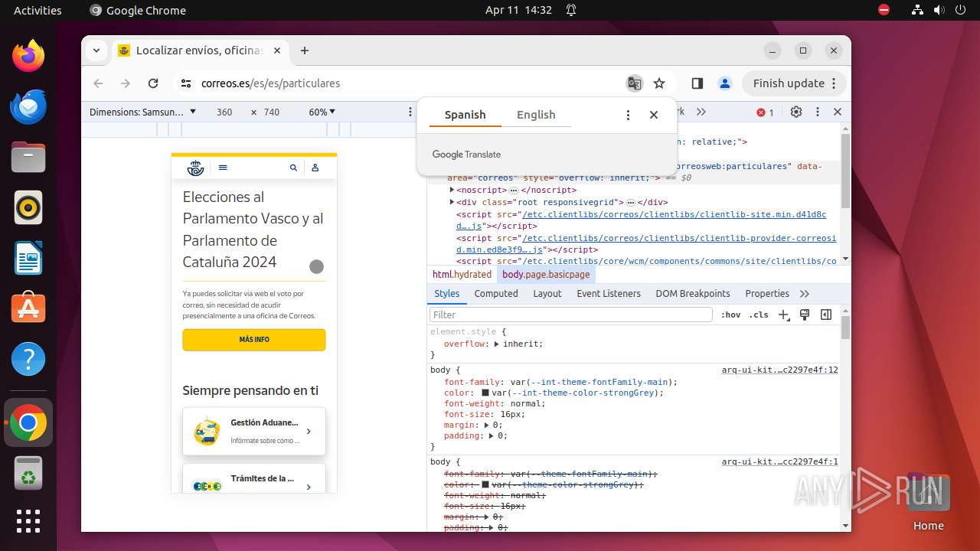Open the tab search dropdown
Image resolution: width=980 pixels, height=551 pixels.
pos(96,51)
